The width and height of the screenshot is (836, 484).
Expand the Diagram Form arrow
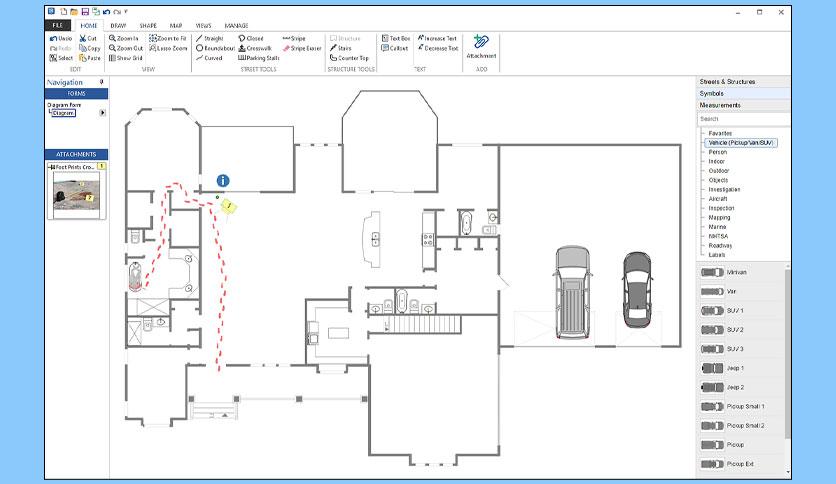[x=102, y=113]
